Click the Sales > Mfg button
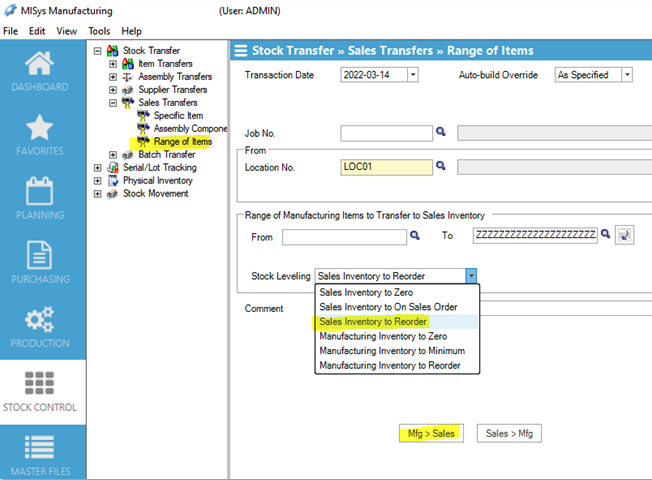652x480 pixels. tap(509, 433)
